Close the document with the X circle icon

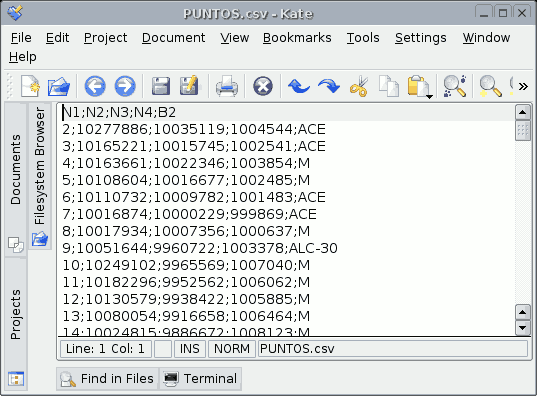(263, 86)
